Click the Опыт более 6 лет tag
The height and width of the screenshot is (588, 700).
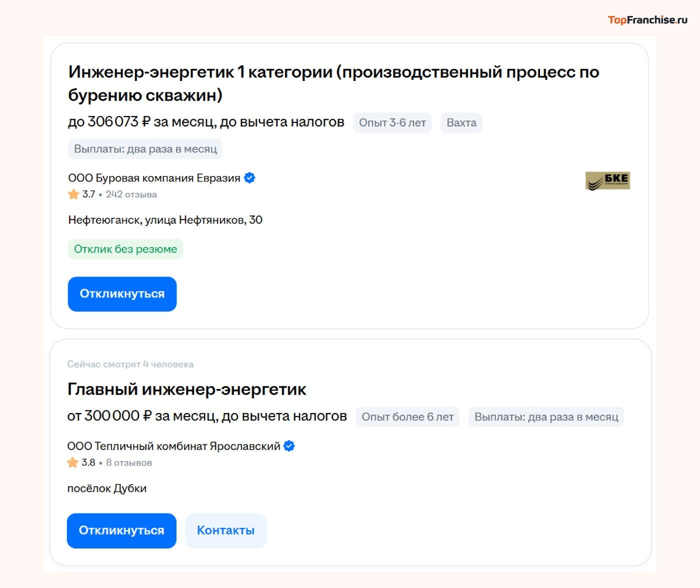(x=407, y=417)
